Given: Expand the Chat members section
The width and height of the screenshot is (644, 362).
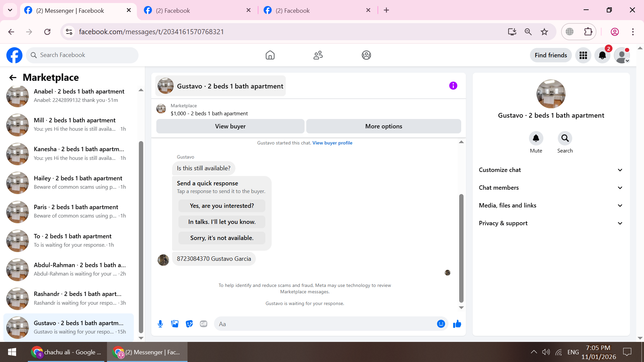Looking at the screenshot, I should (x=551, y=188).
